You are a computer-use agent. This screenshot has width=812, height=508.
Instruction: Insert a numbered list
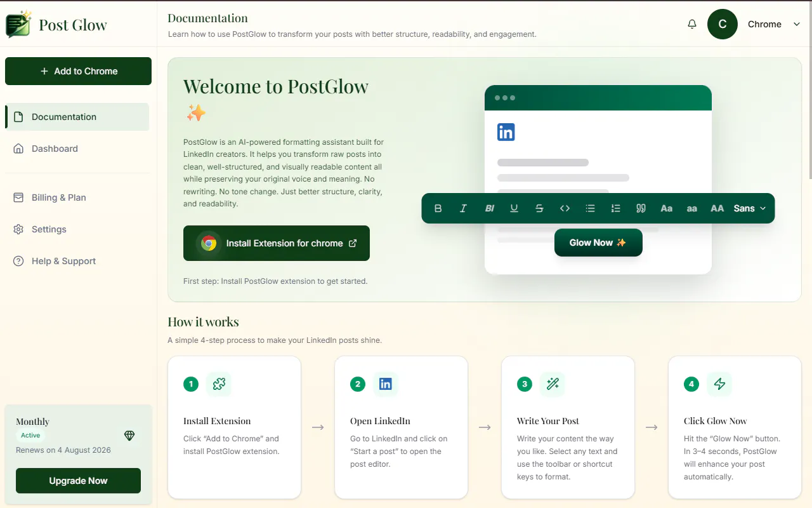[615, 208]
